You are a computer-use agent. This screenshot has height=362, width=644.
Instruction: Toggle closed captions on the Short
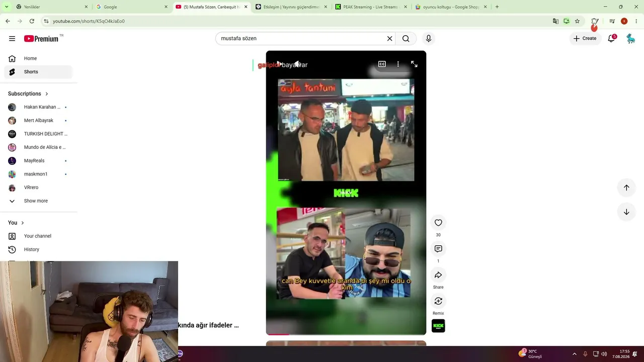[382, 64]
